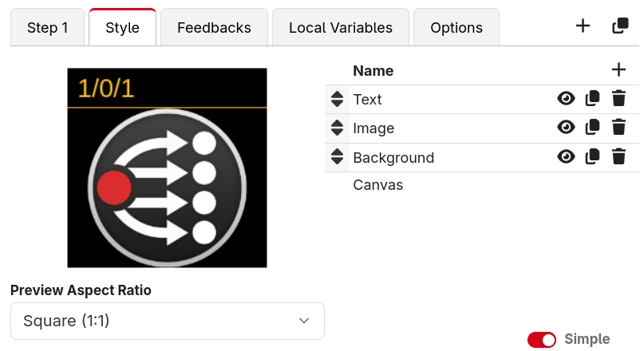Open the Preview Aspect Ratio dropdown
This screenshot has width=644, height=351.
[x=167, y=321]
